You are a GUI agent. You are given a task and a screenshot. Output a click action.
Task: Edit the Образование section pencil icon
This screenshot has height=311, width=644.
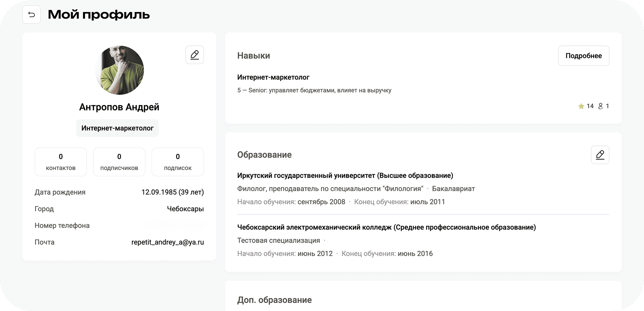600,154
